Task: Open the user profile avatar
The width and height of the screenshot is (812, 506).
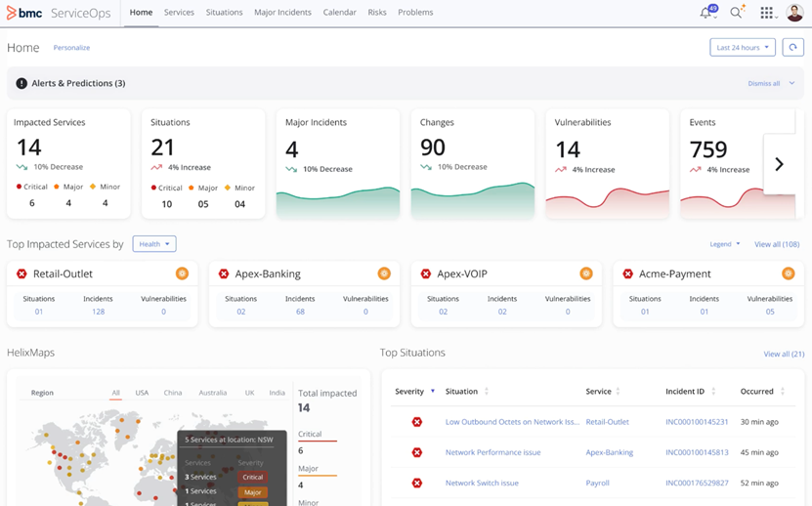Action: (x=796, y=13)
